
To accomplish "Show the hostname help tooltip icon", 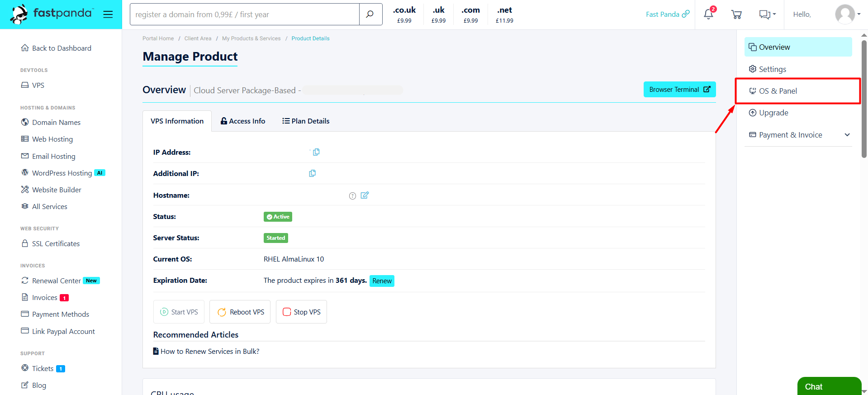I will [352, 195].
